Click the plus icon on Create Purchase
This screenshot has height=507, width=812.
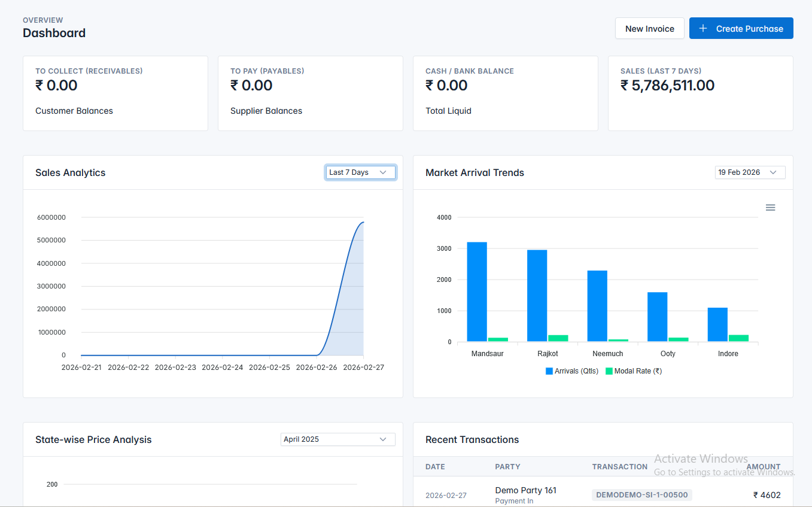click(x=702, y=28)
